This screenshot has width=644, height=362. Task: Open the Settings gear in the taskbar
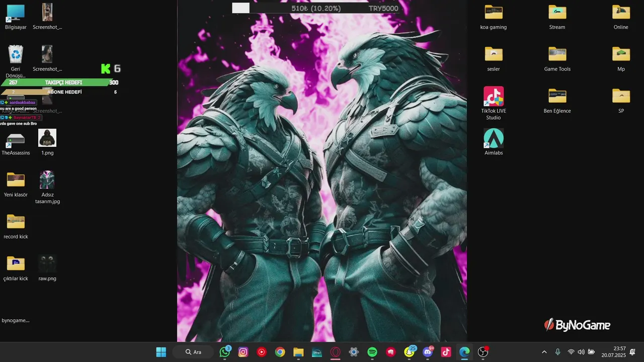coord(354,352)
